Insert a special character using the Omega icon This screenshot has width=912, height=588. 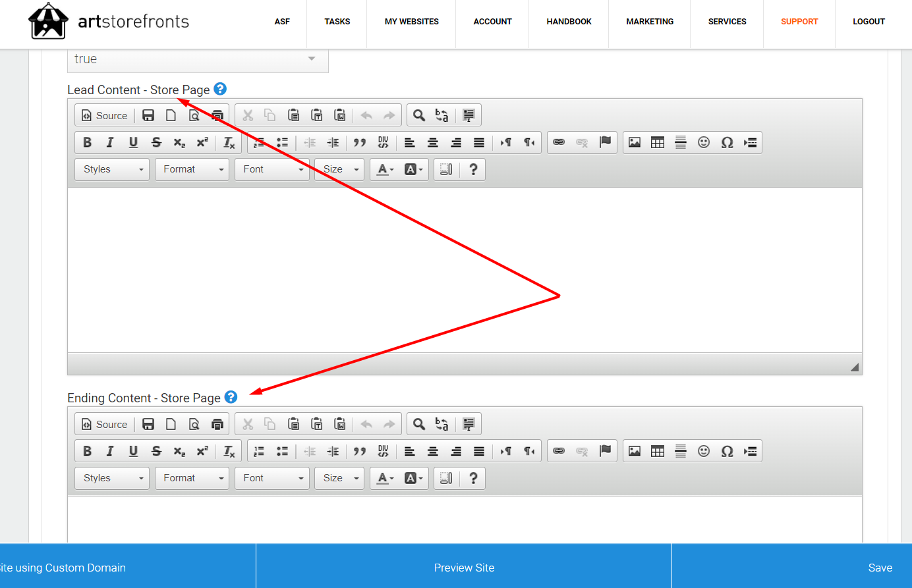click(x=727, y=142)
